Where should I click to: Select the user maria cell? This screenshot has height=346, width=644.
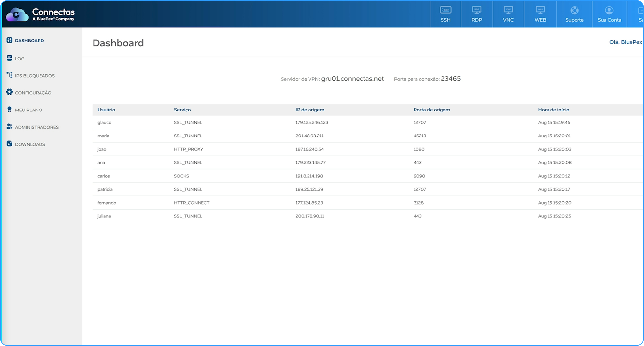[103, 136]
